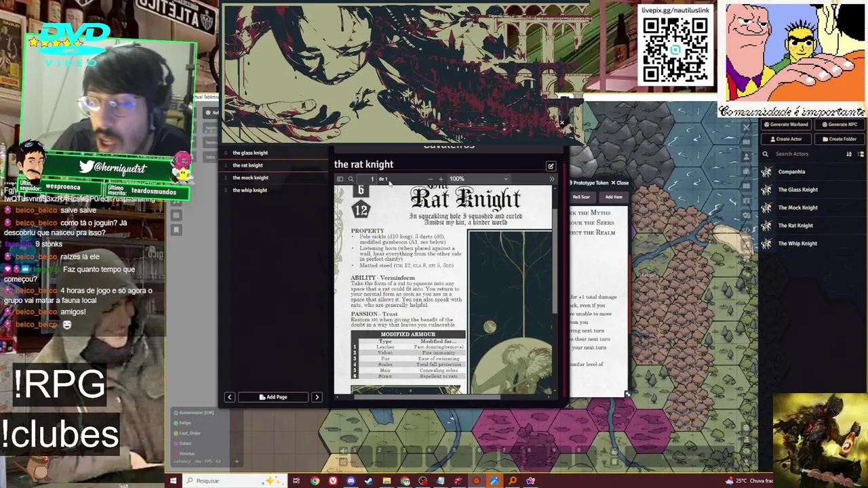Screen dimensions: 868x488
Task: Open Discord from taskbar
Action: coord(351,481)
